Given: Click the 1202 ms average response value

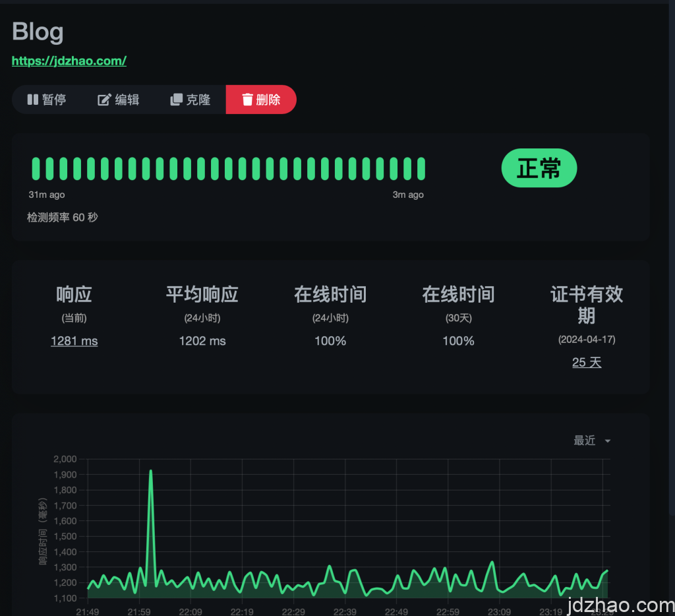Looking at the screenshot, I should [202, 341].
